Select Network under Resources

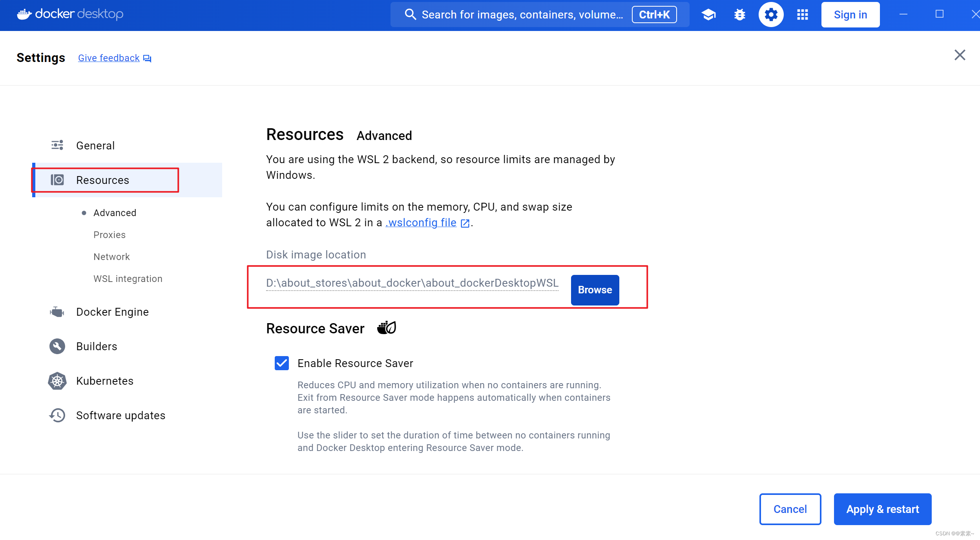[111, 256]
